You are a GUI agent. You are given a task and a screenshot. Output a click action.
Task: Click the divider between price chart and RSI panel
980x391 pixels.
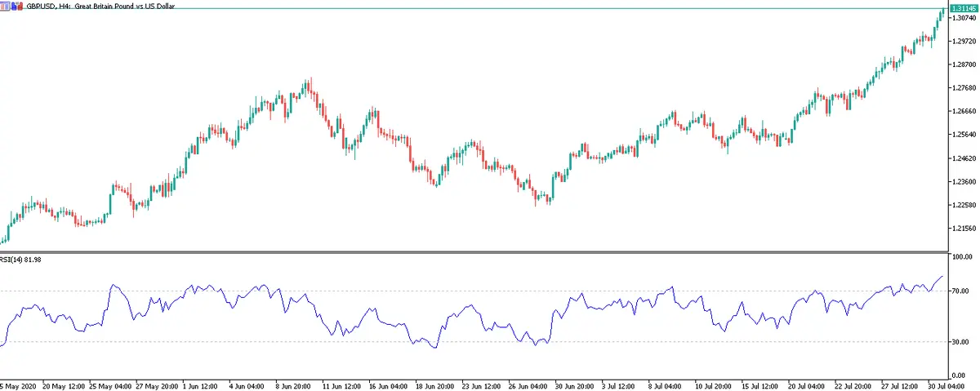(x=474, y=251)
